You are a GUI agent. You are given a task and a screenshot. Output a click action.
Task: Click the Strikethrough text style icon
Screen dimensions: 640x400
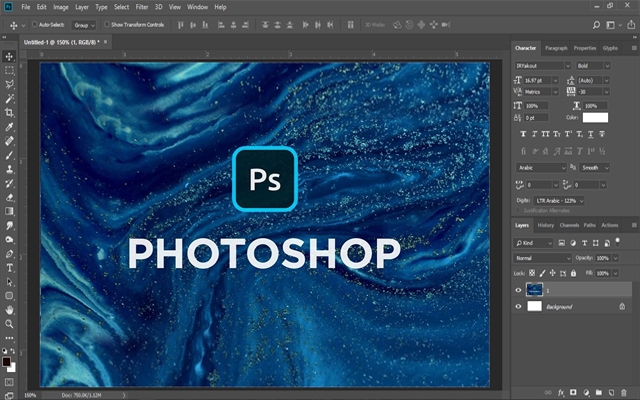click(x=602, y=134)
